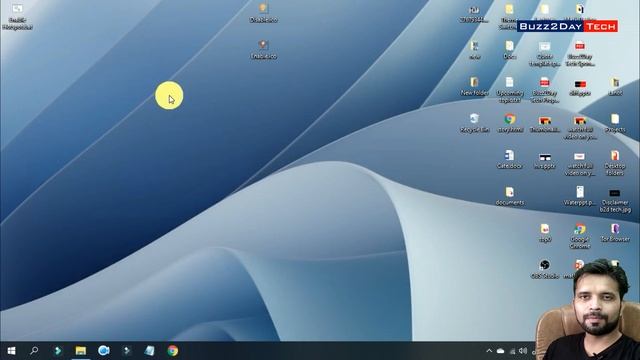This screenshot has height=360, width=640.
Task: Open File Explorer from the taskbar
Action: pyautogui.click(x=81, y=351)
